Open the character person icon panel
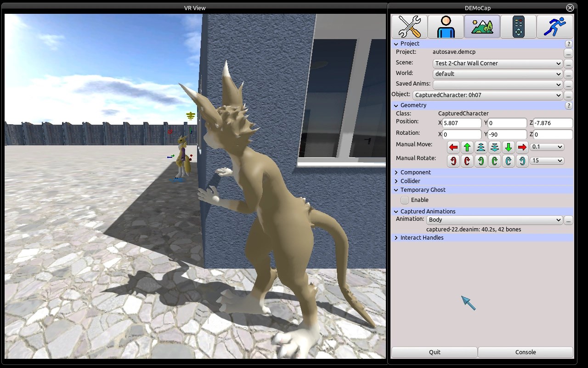The width and height of the screenshot is (588, 368). pos(446,26)
